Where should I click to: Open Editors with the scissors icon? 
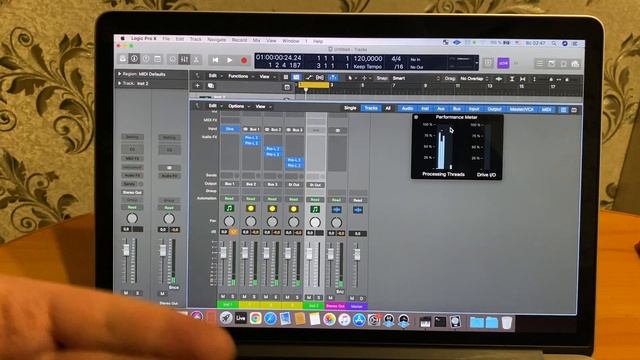(196, 60)
